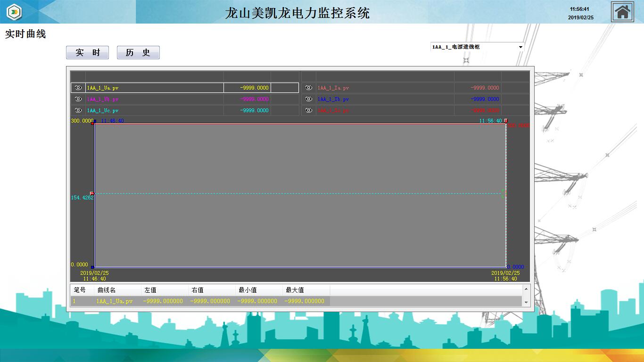Toggle eye icon in third right-column curve row
This screenshot has height=362, width=644.
coord(309,110)
